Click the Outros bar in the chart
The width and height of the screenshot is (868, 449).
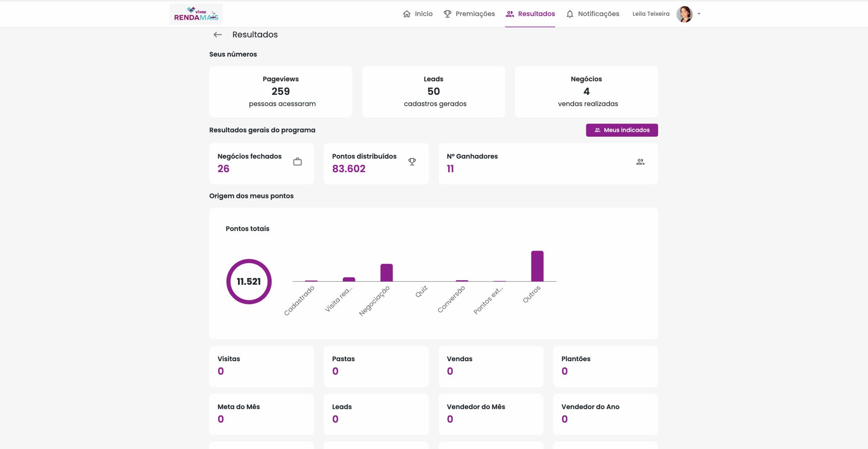tap(537, 266)
